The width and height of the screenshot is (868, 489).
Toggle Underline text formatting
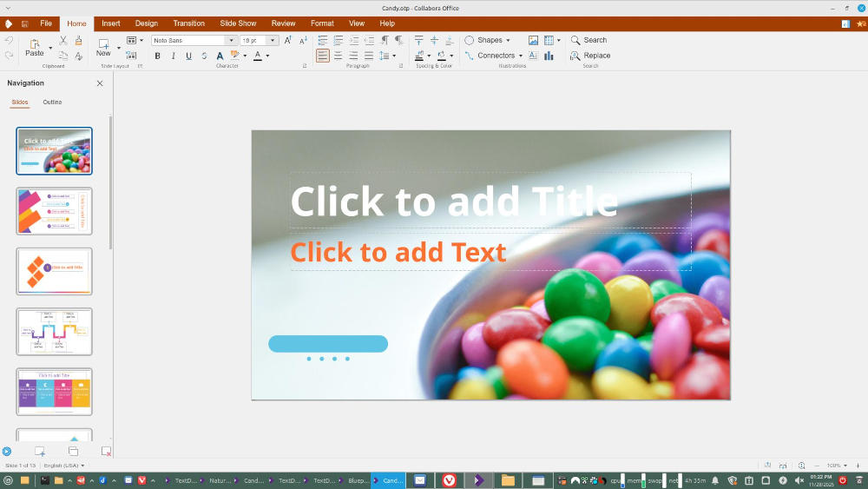pyautogui.click(x=188, y=56)
